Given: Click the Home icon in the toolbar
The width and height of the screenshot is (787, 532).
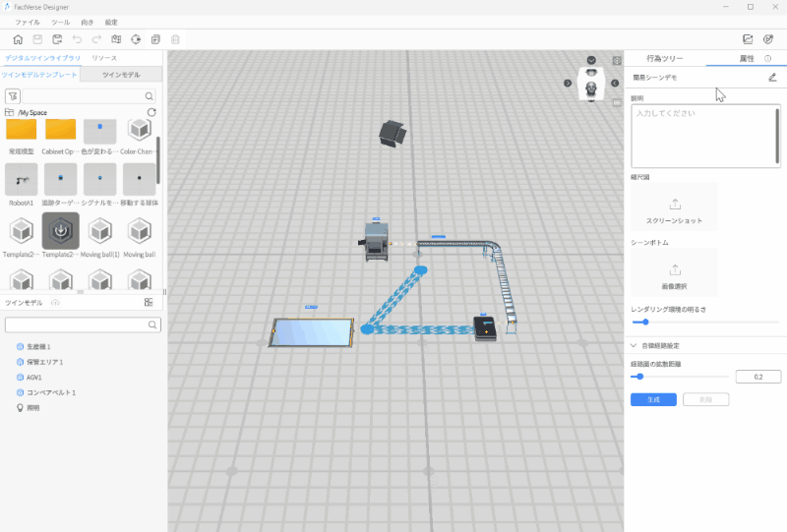Looking at the screenshot, I should (18, 39).
